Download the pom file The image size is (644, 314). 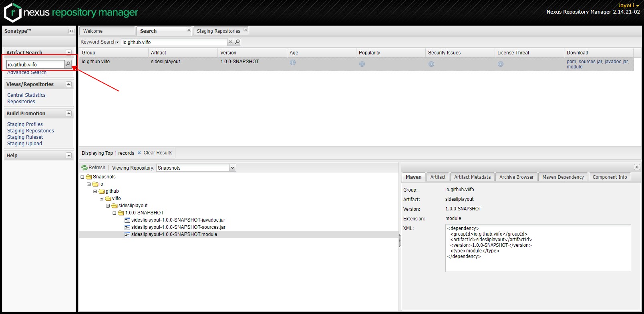point(571,62)
